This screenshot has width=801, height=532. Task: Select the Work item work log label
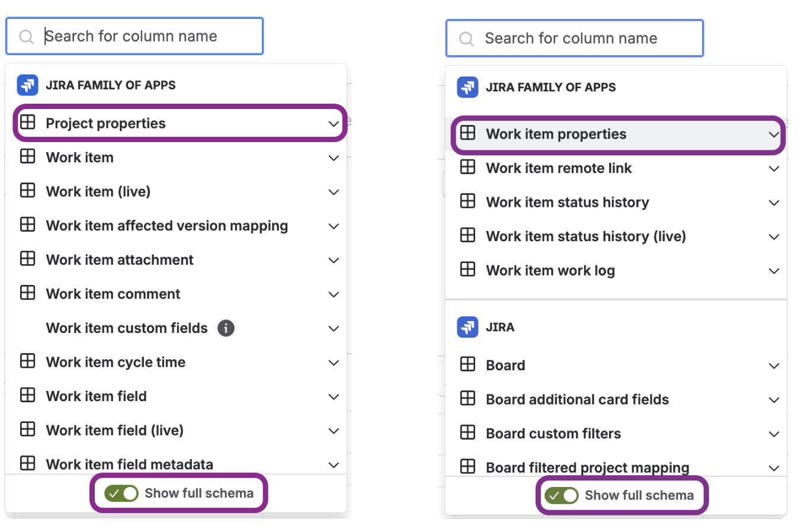click(x=550, y=271)
